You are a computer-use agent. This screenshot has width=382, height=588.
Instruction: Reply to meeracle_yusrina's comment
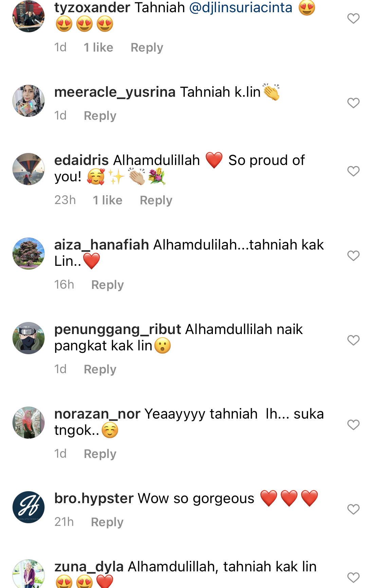click(100, 116)
